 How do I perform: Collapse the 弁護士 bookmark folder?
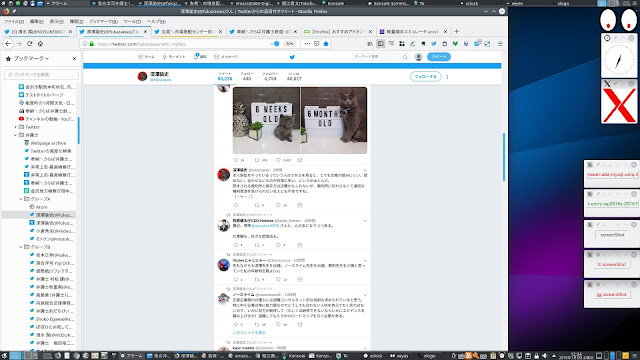16,135
